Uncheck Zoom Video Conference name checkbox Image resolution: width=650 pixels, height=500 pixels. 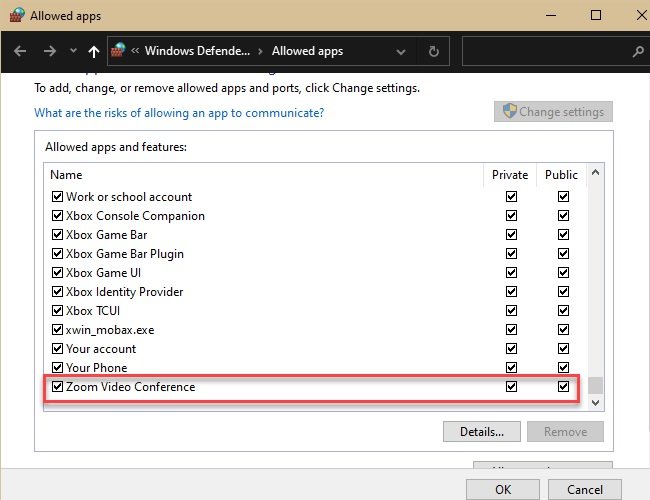click(x=57, y=387)
